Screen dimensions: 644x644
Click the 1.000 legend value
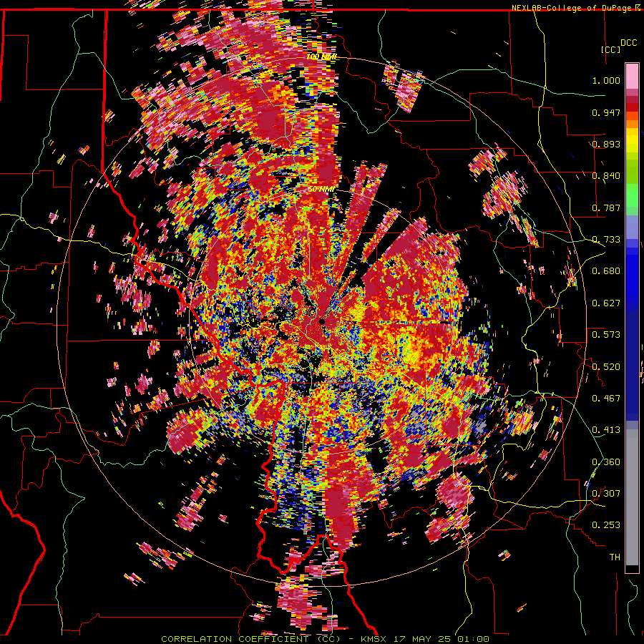coord(606,80)
